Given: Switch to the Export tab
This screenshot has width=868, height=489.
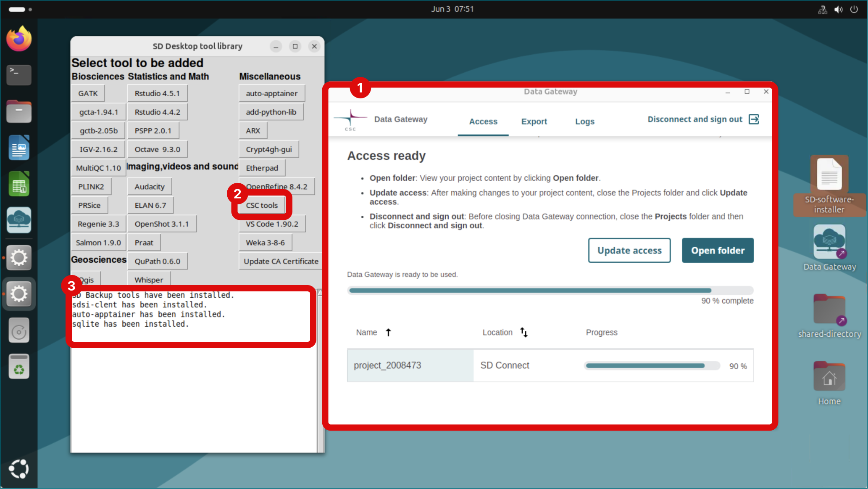Looking at the screenshot, I should click(534, 122).
